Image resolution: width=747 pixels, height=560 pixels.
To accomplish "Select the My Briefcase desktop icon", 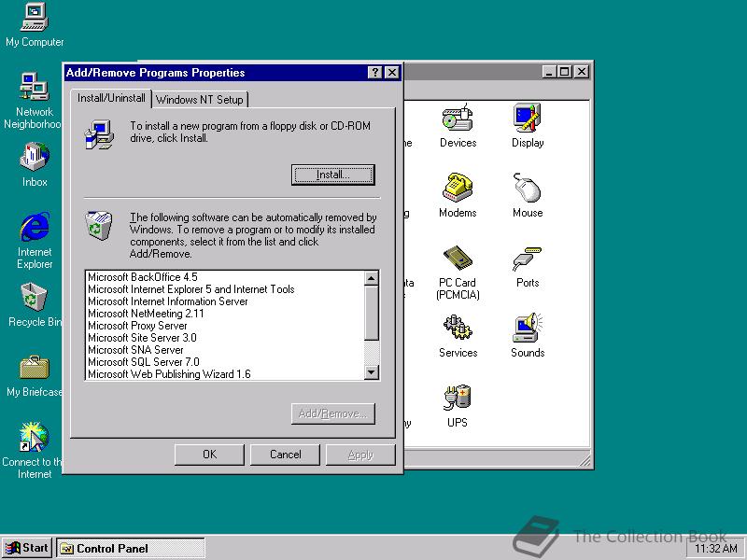I will click(35, 376).
